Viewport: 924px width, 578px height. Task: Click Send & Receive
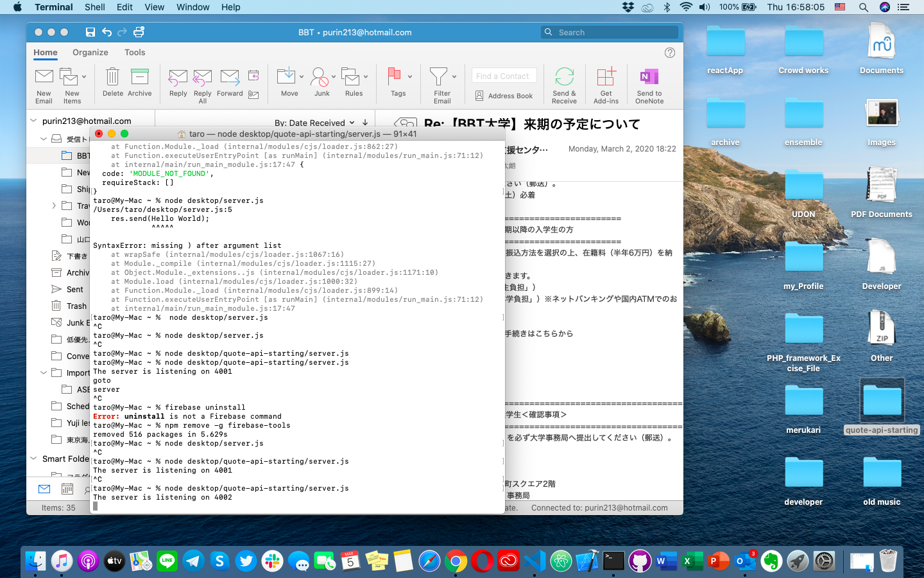point(564,85)
